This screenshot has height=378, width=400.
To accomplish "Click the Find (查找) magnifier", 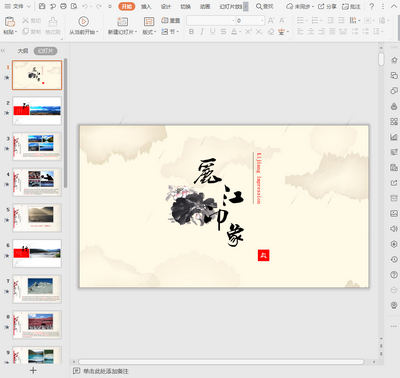I will click(265, 6).
